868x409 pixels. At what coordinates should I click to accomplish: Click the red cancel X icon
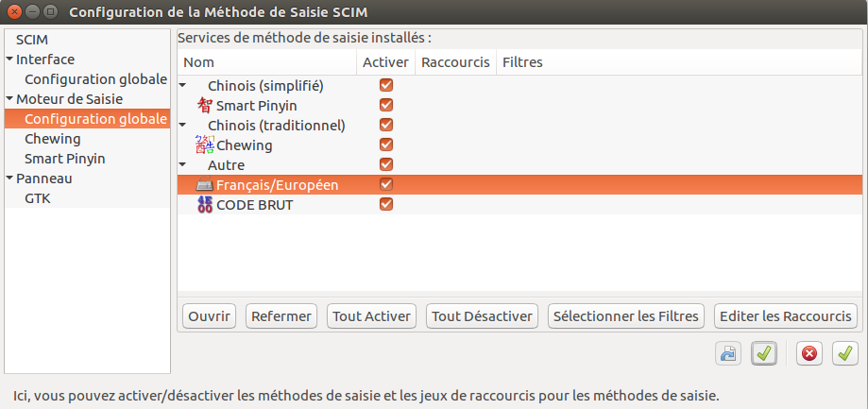[x=809, y=353]
